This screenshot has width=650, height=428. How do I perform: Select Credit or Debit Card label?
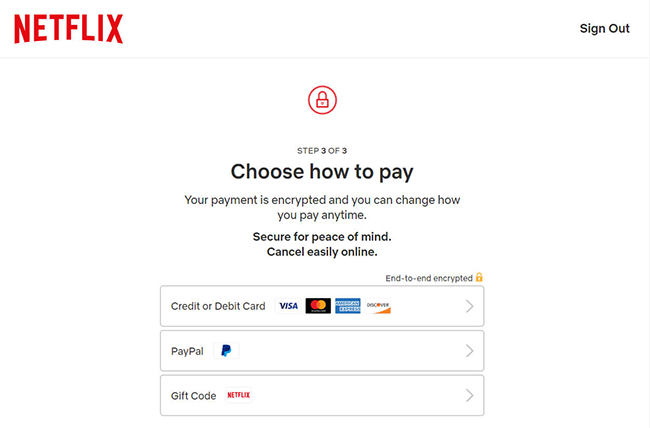point(218,306)
